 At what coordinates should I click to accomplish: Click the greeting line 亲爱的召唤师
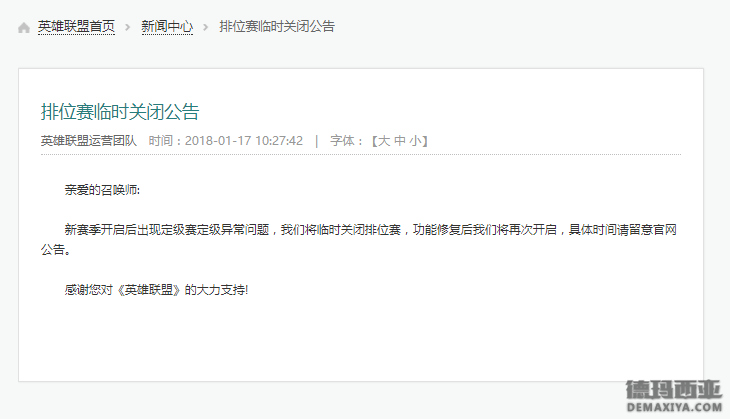click(x=102, y=190)
